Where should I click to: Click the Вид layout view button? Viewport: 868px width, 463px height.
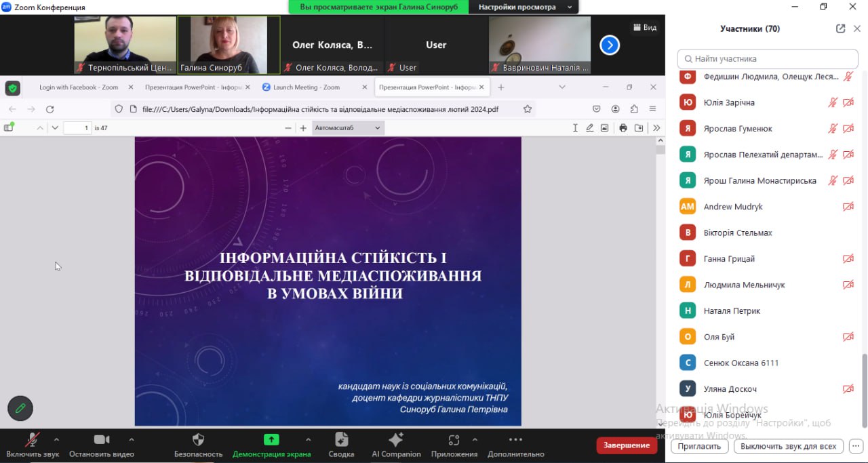[645, 27]
